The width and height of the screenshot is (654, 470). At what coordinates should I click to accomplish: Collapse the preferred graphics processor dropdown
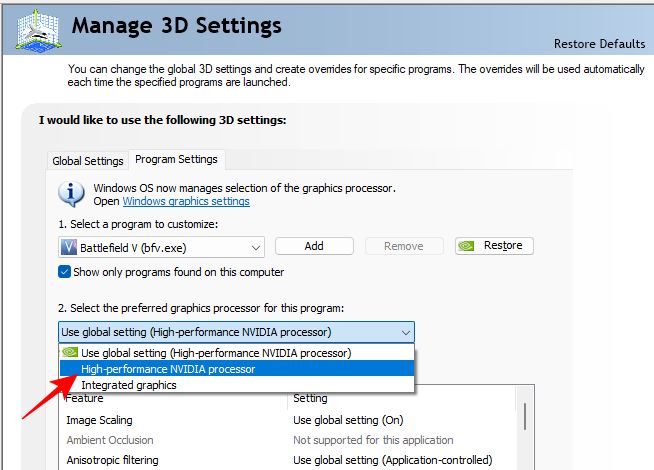[405, 332]
